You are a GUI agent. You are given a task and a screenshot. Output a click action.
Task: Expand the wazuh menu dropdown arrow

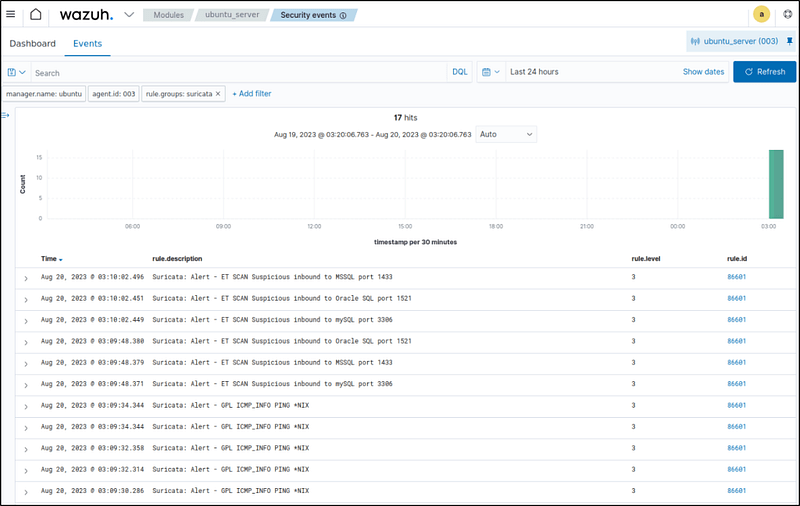[129, 14]
